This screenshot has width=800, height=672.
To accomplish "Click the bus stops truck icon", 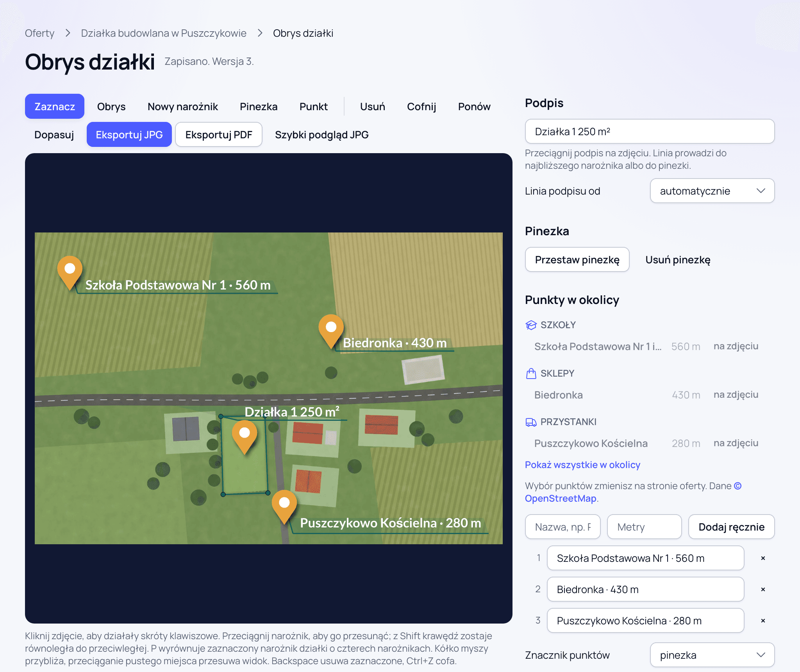I will coord(531,422).
